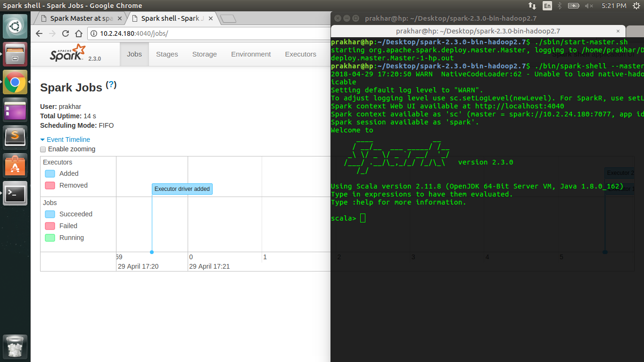Image resolution: width=644 pixels, height=362 pixels.
Task: Click Chrome back navigation arrow
Action: 40,33
